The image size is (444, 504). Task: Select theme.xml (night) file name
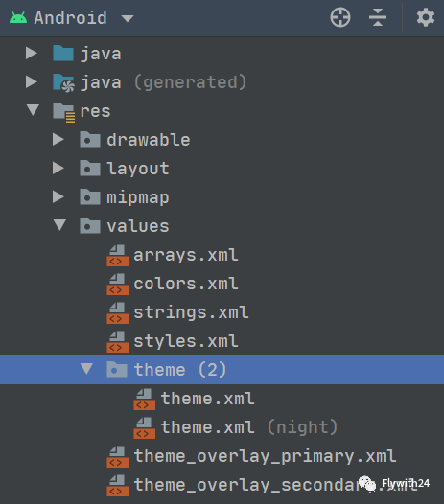point(249,427)
